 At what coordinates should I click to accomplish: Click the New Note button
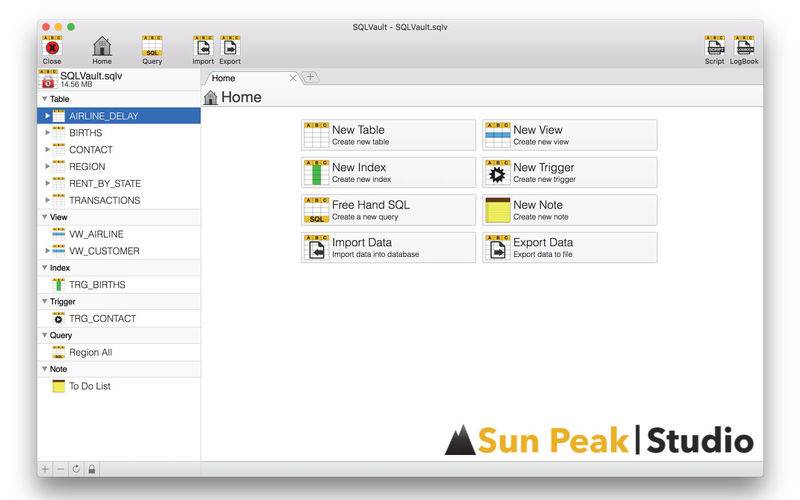pyautogui.click(x=569, y=210)
